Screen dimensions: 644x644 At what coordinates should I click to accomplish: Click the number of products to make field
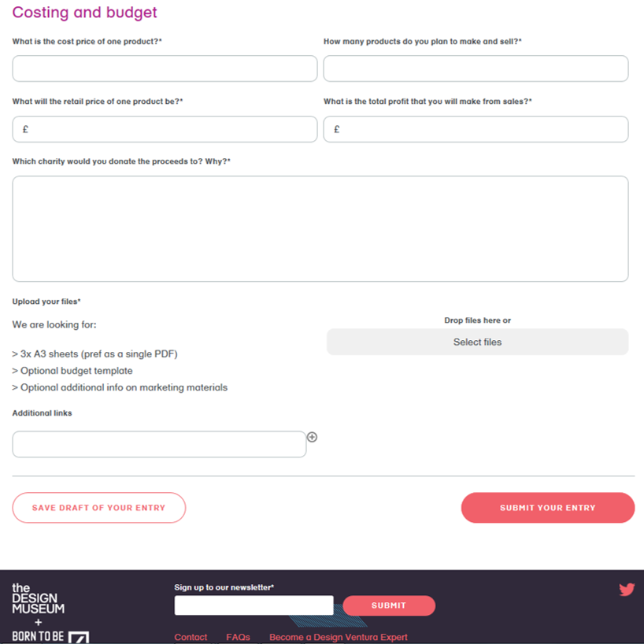[x=476, y=68]
